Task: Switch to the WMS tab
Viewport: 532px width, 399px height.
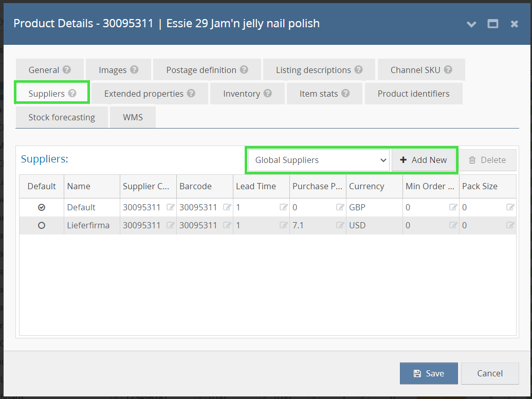Action: point(132,117)
